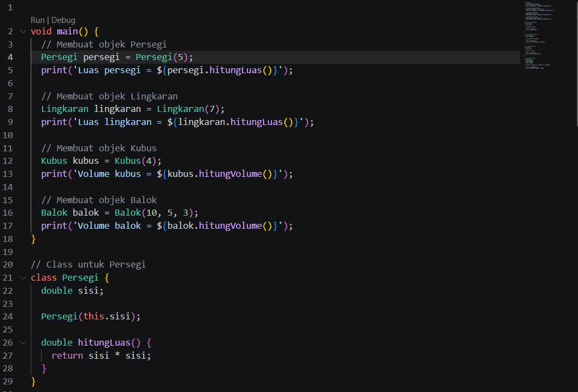Screen dimensions: 578x392
Task: Click the comment '// Class untuk Persegi'
Action: point(89,265)
